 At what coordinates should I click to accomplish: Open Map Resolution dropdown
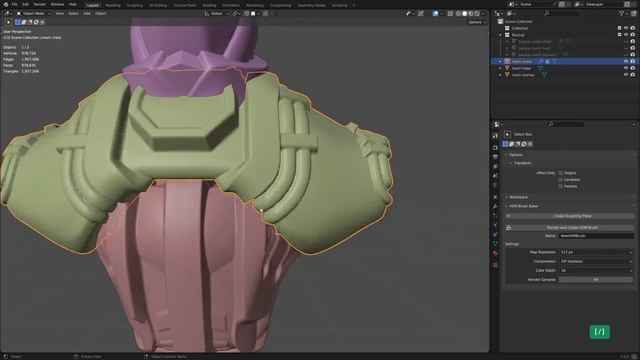click(596, 252)
